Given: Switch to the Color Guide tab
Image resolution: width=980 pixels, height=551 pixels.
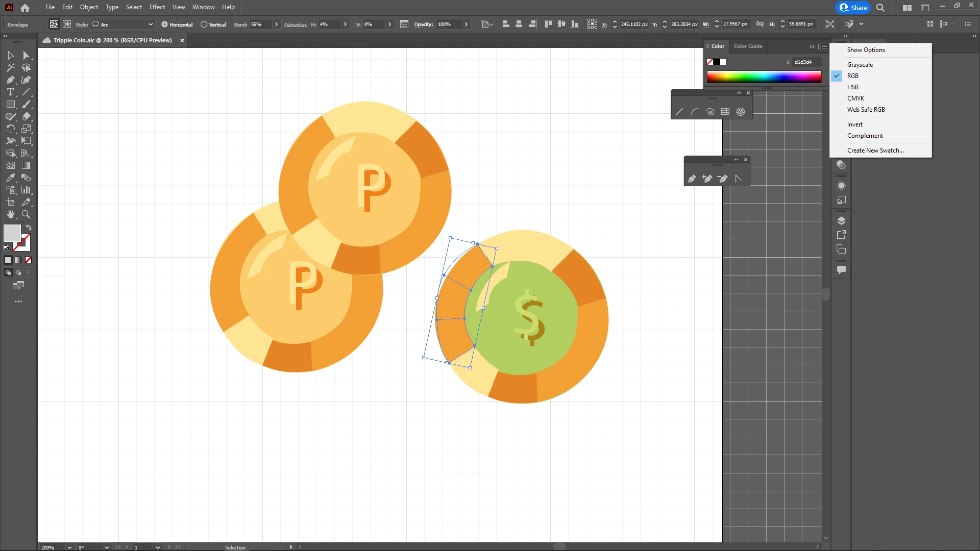Looking at the screenshot, I should tap(748, 46).
